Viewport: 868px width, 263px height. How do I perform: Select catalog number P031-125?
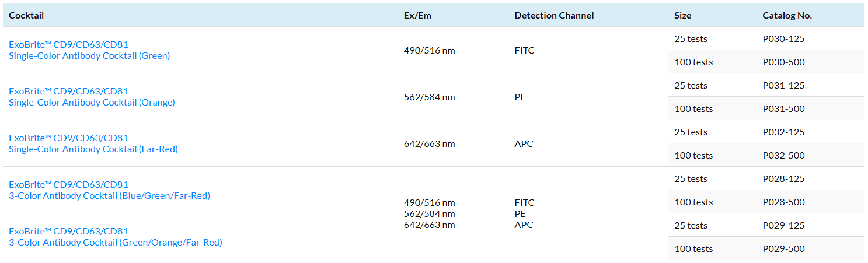point(783,86)
